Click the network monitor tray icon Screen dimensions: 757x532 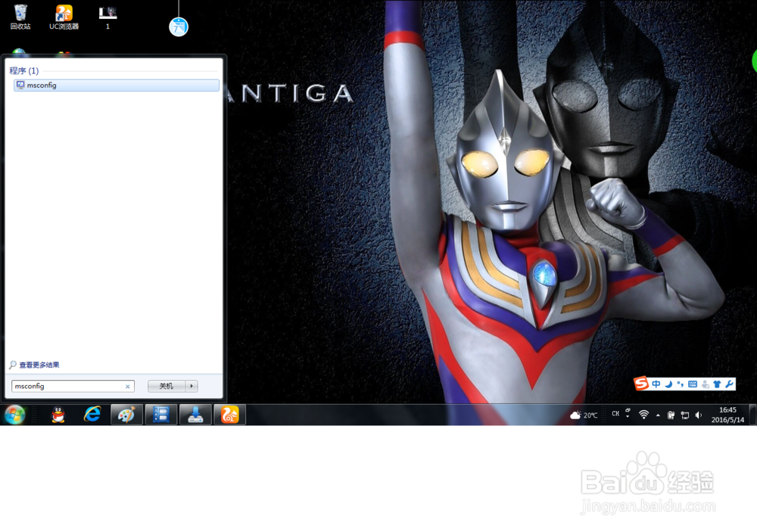point(684,415)
